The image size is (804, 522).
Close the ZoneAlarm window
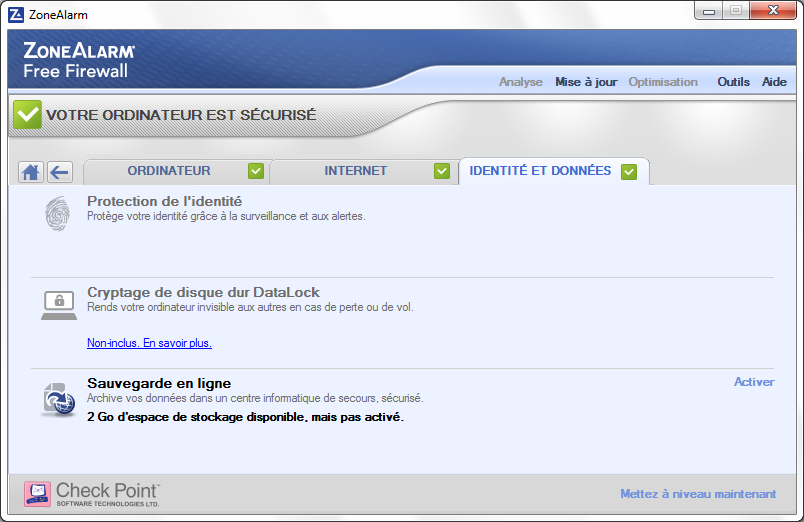[773, 11]
